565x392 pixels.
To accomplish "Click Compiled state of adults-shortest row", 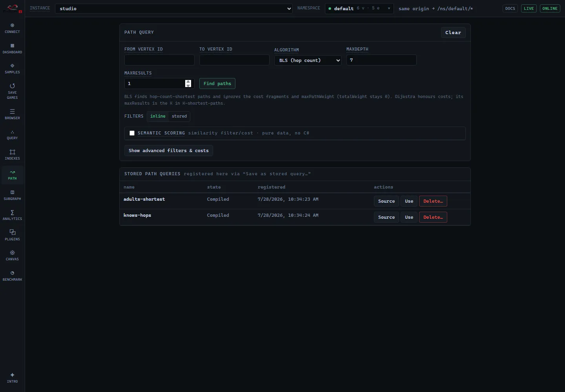I will point(218,200).
